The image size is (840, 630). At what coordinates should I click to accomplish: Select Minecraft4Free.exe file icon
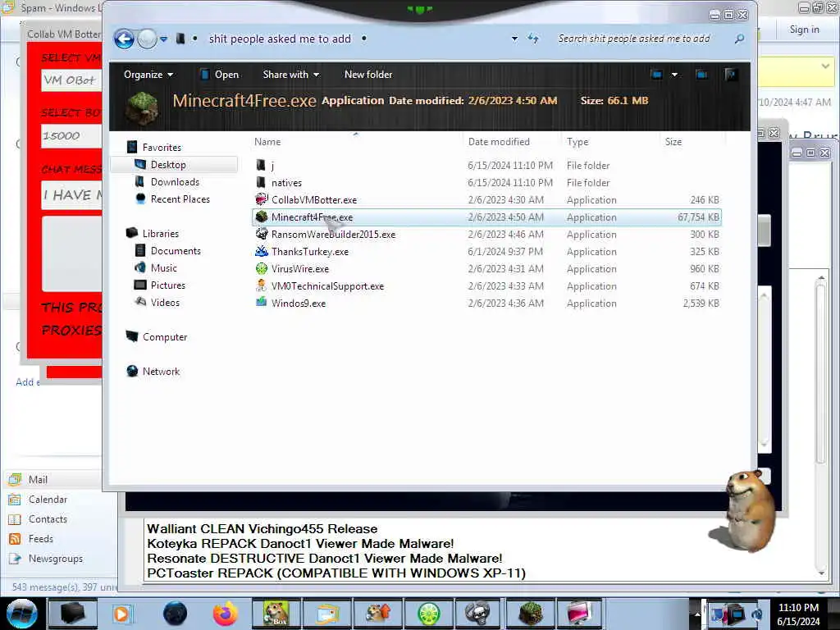tap(262, 217)
